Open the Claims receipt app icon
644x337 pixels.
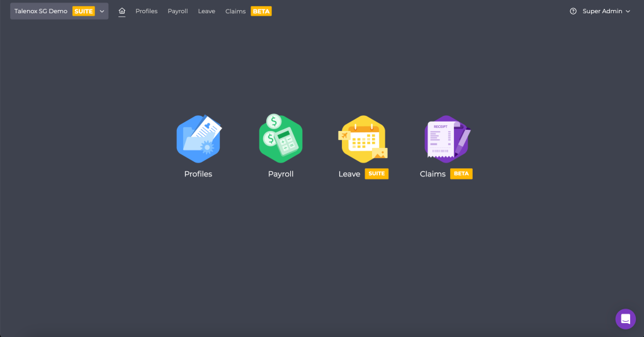pos(446,139)
